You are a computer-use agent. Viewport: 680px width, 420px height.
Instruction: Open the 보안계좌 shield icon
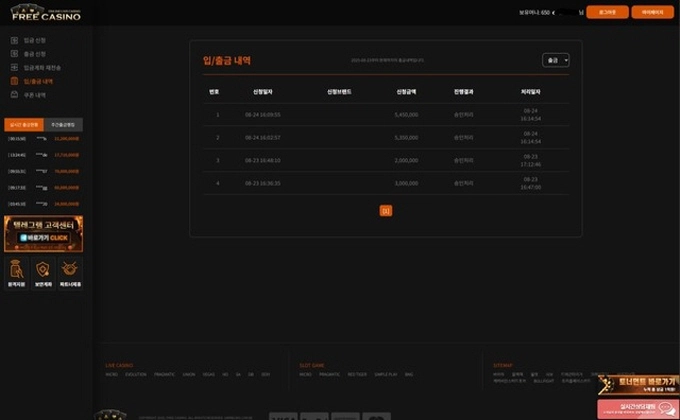43,269
